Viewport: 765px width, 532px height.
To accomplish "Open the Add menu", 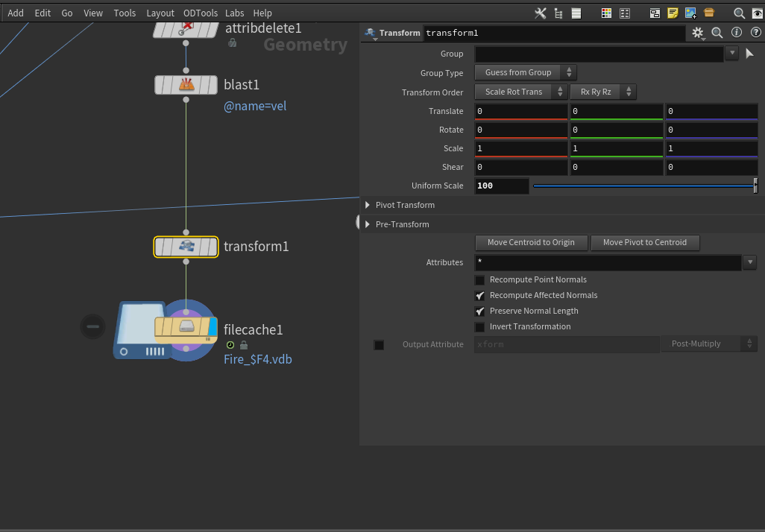I will pyautogui.click(x=16, y=13).
